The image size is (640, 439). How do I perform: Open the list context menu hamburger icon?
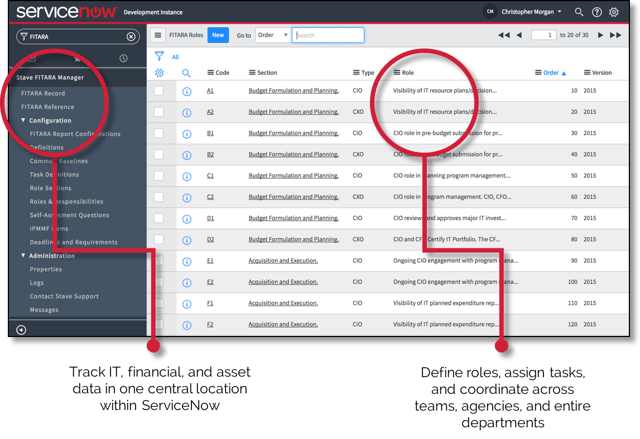[158, 35]
